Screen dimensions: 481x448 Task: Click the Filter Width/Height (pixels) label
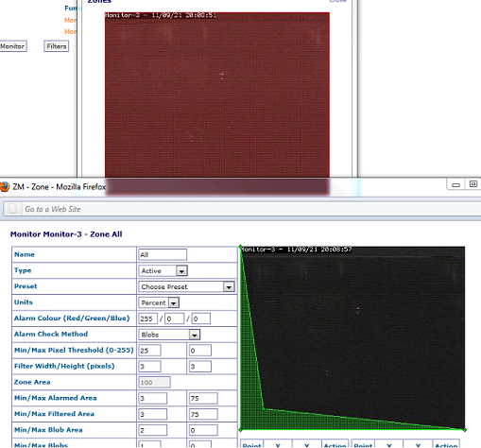[x=64, y=366]
